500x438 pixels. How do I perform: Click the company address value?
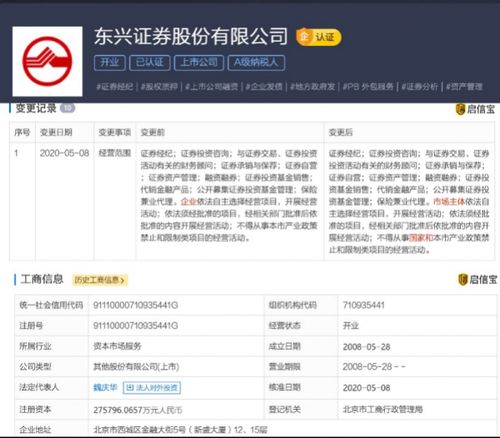click(x=180, y=430)
